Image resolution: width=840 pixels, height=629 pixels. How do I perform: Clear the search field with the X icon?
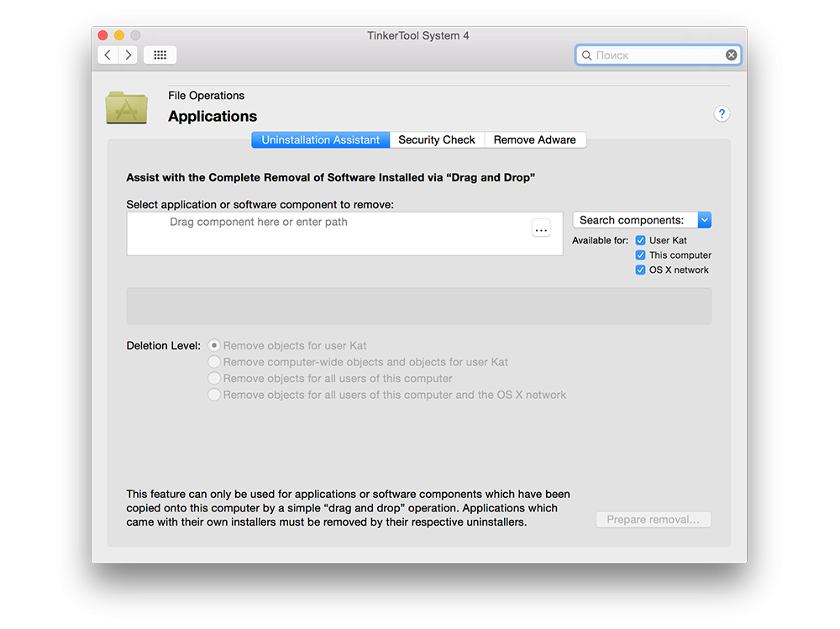click(x=732, y=55)
